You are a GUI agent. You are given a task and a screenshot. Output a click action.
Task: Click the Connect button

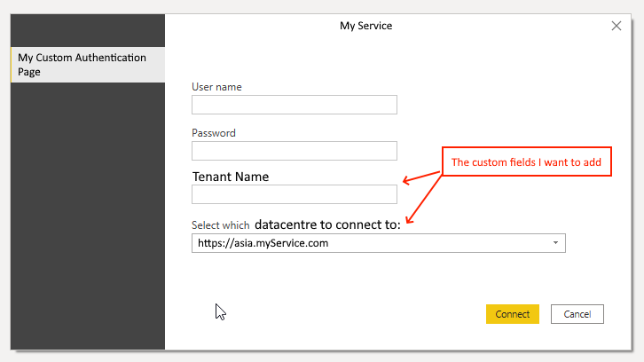(512, 314)
